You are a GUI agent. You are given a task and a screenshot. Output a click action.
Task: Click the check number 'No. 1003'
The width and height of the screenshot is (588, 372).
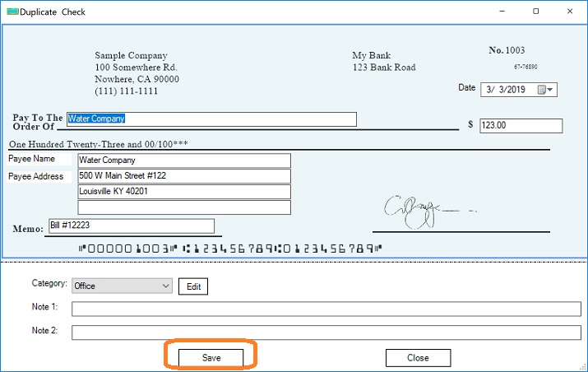pos(507,50)
